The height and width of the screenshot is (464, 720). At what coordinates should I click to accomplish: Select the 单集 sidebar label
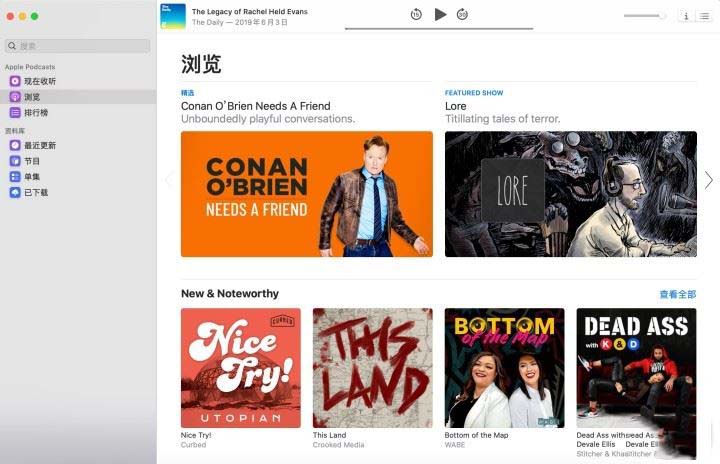tap(32, 176)
